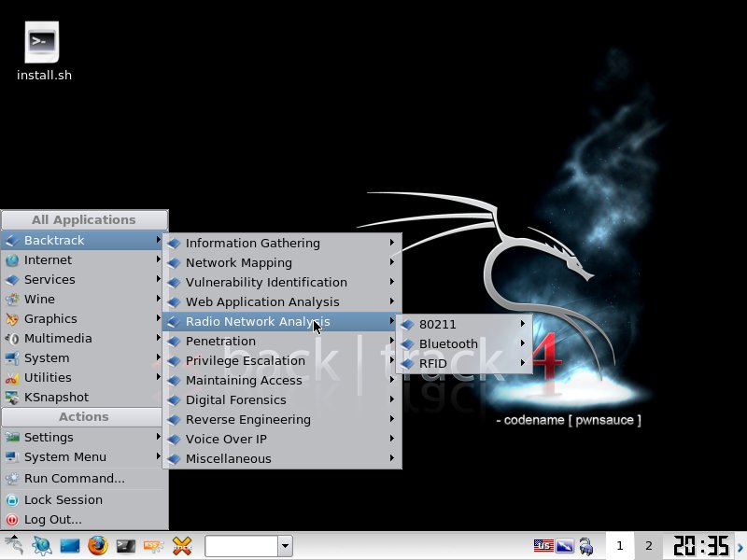Expand the Wine submenu arrow
The width and height of the screenshot is (747, 560).
tap(158, 298)
